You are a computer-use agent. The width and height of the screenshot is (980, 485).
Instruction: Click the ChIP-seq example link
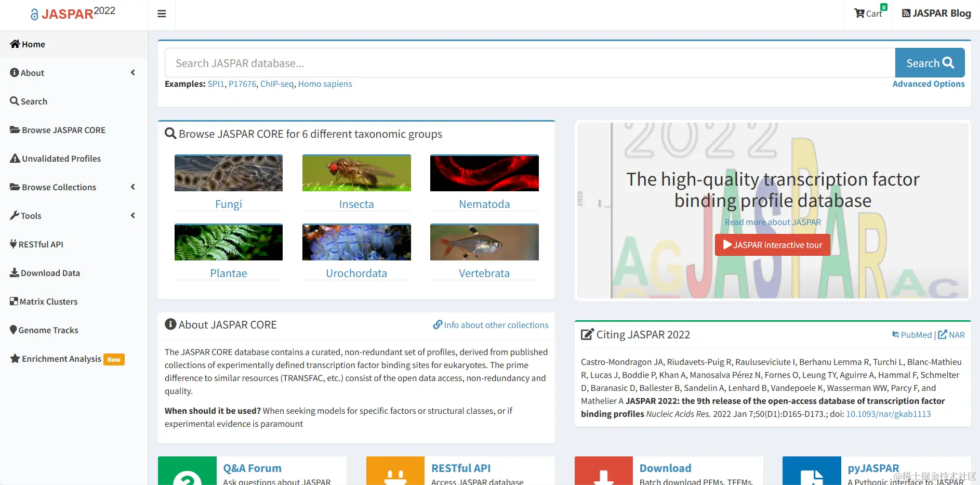coord(277,84)
